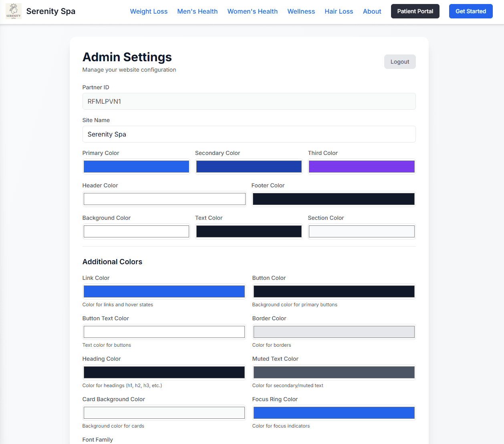Click the Get Started button
This screenshot has height=444, width=504.
(471, 11)
